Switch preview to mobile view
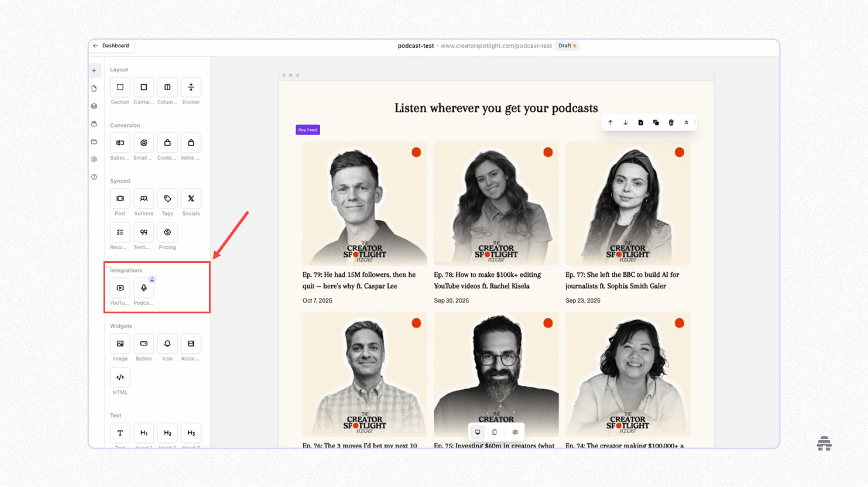The image size is (868, 487). click(494, 432)
